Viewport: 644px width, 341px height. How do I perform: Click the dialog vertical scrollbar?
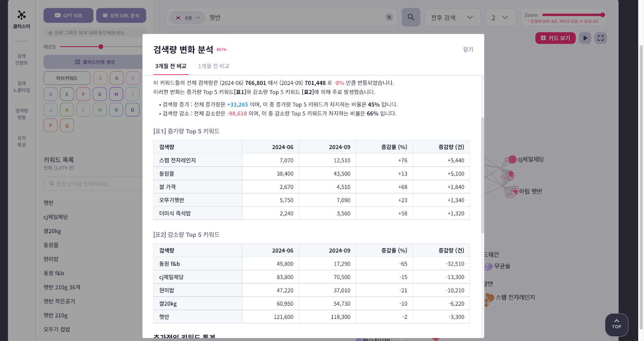(482, 175)
